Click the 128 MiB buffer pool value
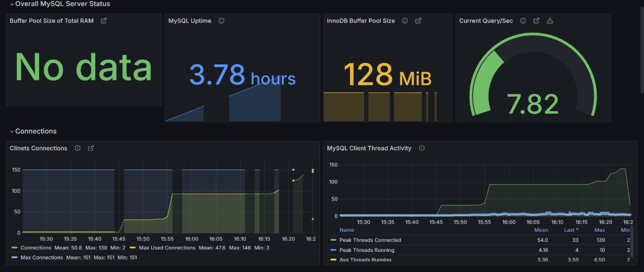The image size is (644, 272). 387,74
